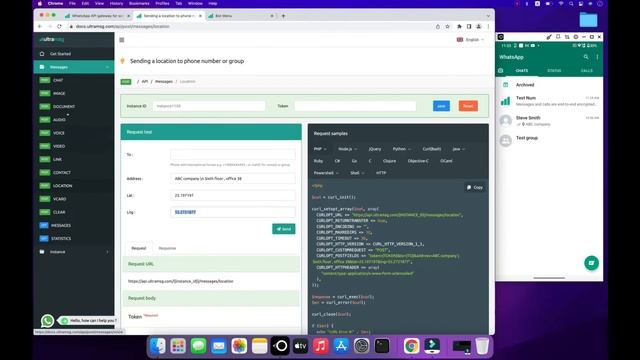
Task: Click the Address input field
Action: click(233, 179)
